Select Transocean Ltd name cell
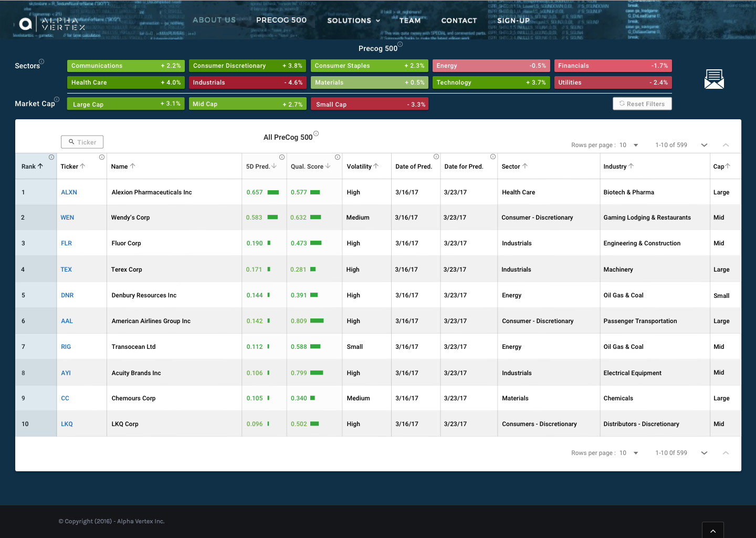 (174, 347)
